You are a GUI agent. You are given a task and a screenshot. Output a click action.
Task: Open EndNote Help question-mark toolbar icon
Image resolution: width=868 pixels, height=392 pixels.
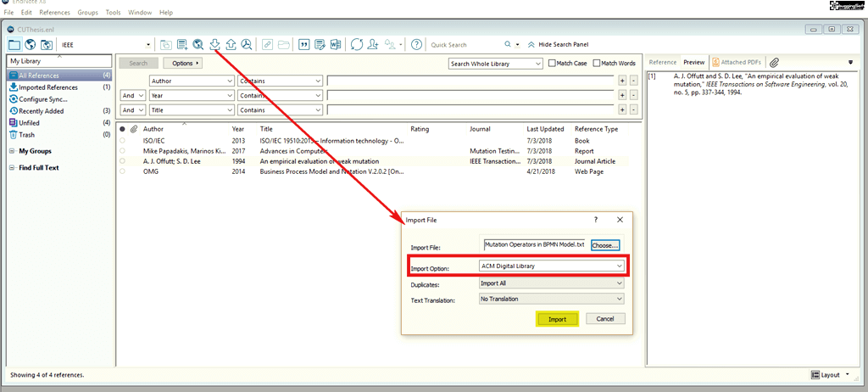click(x=417, y=45)
